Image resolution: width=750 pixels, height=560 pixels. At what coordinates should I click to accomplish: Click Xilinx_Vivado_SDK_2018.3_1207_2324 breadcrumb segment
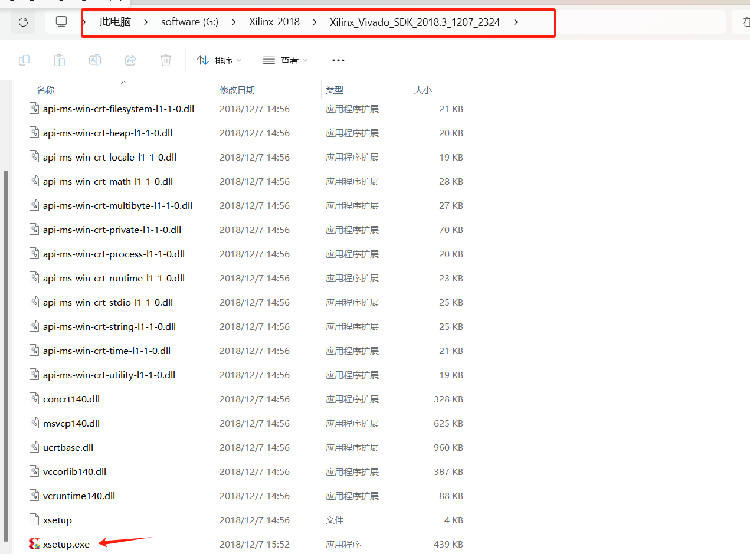click(415, 22)
